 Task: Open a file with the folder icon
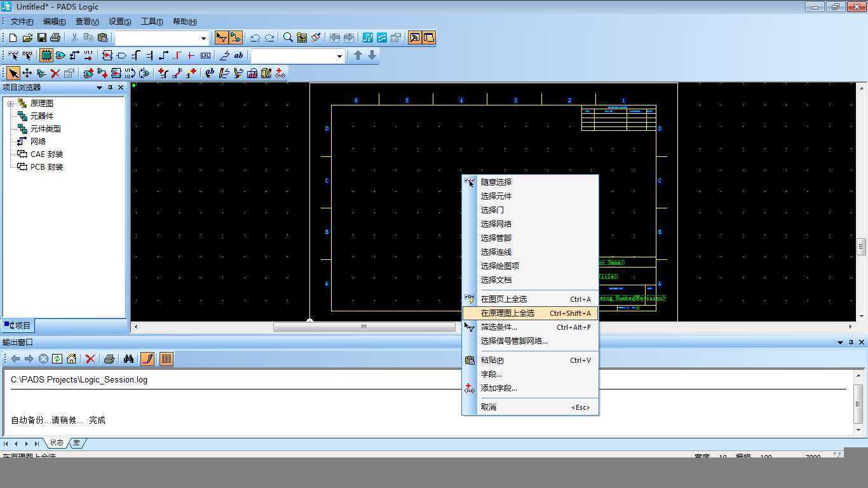point(27,37)
